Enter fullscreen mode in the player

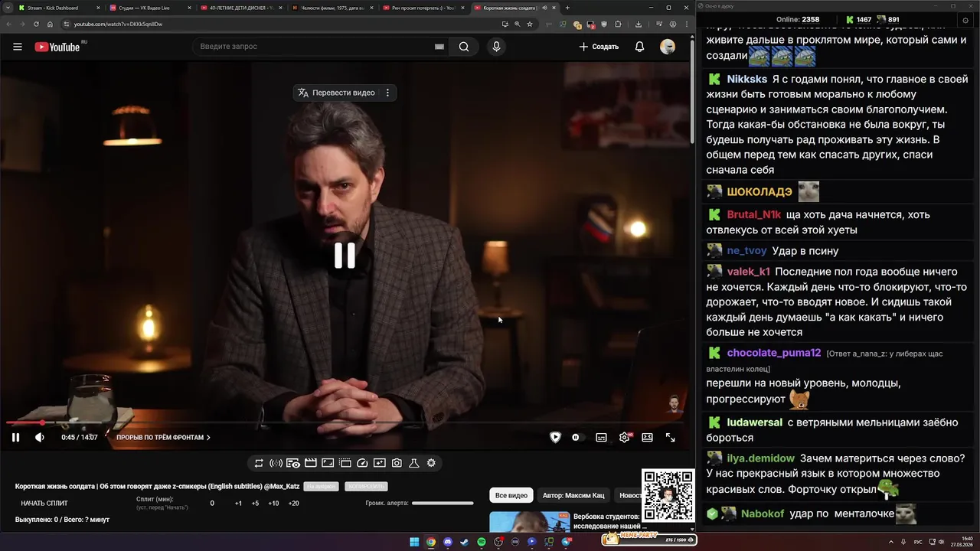[670, 438]
